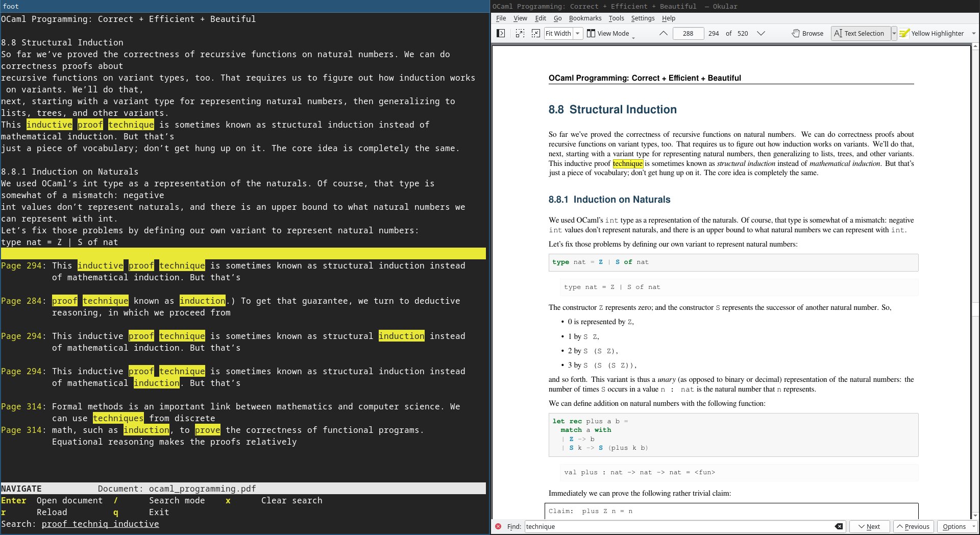Click 'Document: ocaml_programming.pdf' in terminal status bar

(x=177, y=489)
